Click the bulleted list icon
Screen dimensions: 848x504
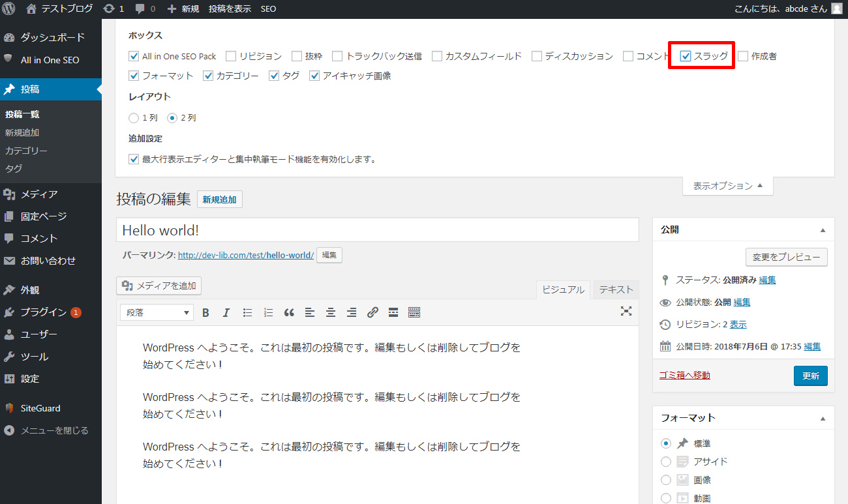pyautogui.click(x=247, y=312)
